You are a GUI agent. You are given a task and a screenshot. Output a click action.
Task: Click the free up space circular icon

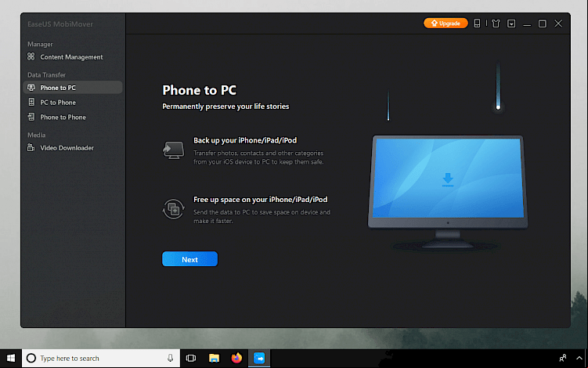pyautogui.click(x=173, y=209)
